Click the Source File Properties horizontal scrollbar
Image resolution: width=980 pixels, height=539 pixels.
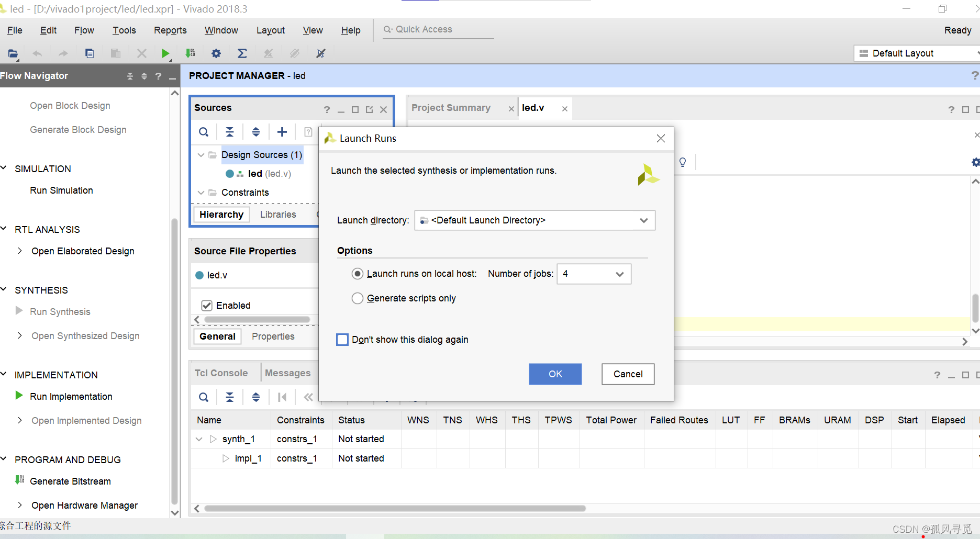tap(257, 319)
